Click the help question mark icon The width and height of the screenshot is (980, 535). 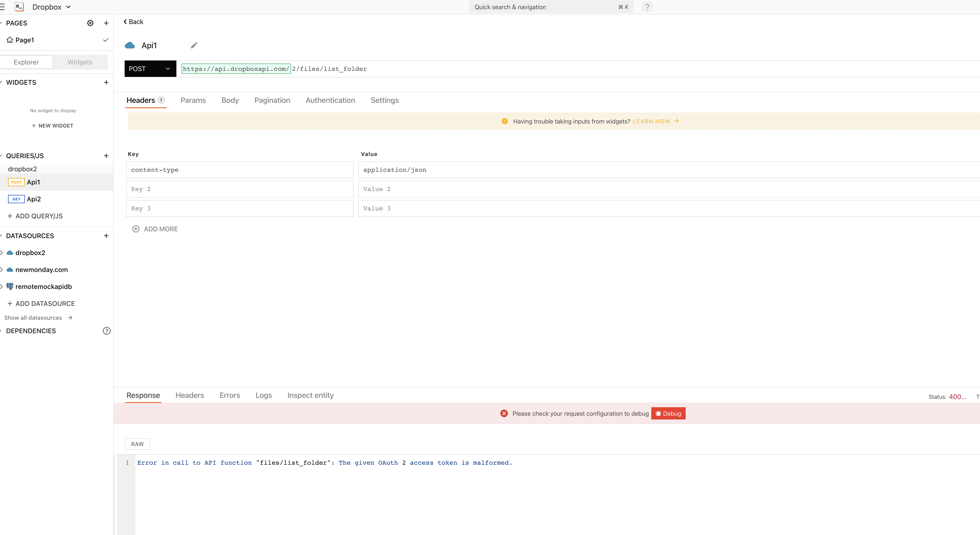(647, 7)
